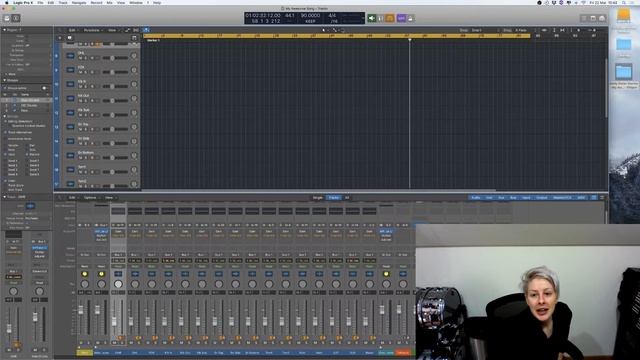Show global tracks button above track headers
This screenshot has height=360, width=640.
tap(134, 38)
